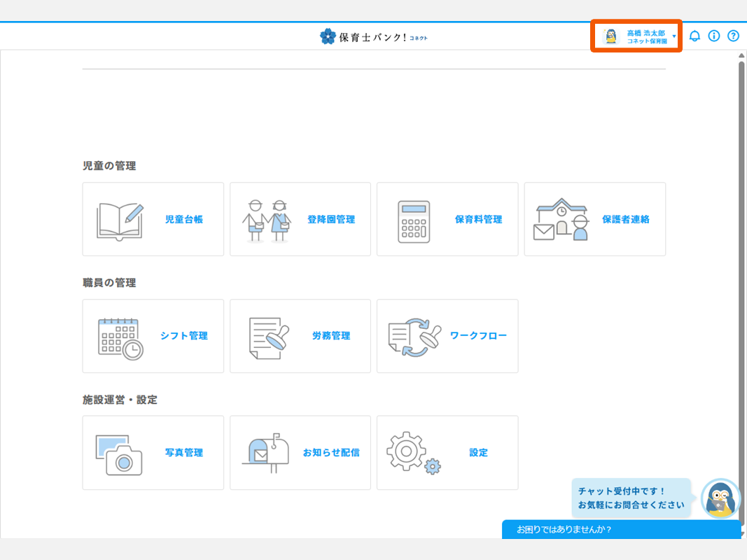The width and height of the screenshot is (747, 560).
Task: Click the vertical page scrollbar
Action: 741,280
